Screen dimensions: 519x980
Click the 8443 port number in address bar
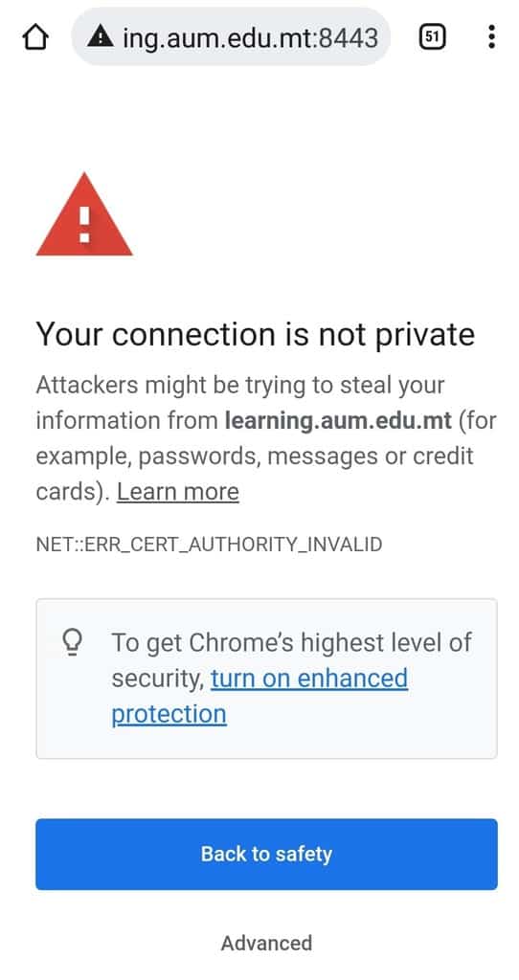[349, 37]
